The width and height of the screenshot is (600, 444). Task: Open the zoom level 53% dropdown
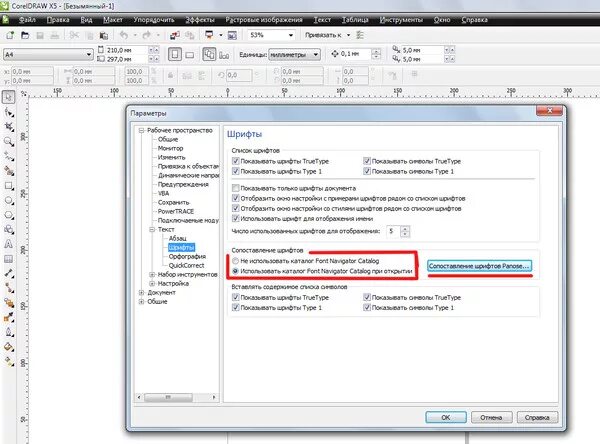tap(291, 35)
